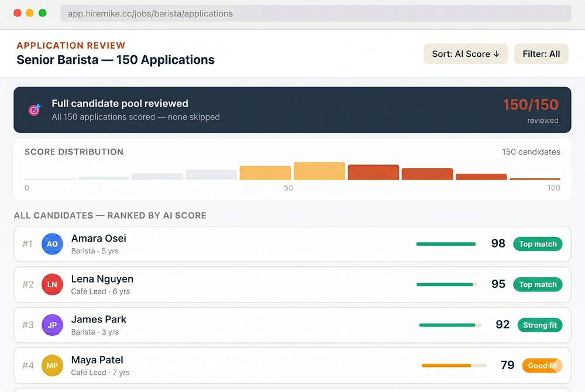Click score 98 for Amara Osei
The image size is (585, 392).
tap(498, 243)
